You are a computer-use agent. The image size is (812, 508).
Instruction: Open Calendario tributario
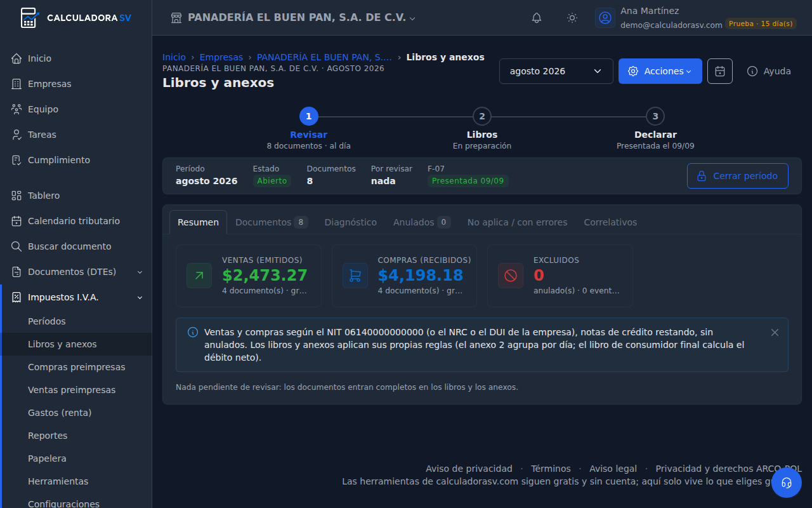tap(76, 221)
